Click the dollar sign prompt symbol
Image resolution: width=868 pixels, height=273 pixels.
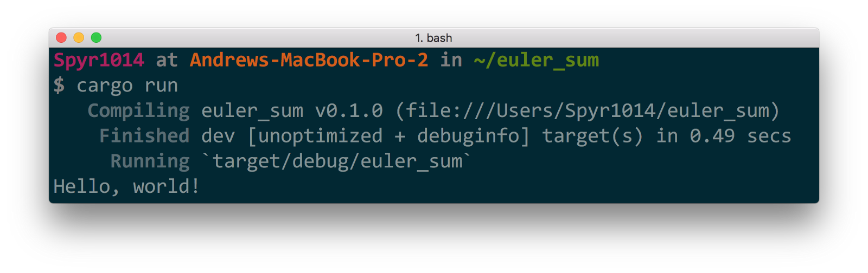pos(59,85)
